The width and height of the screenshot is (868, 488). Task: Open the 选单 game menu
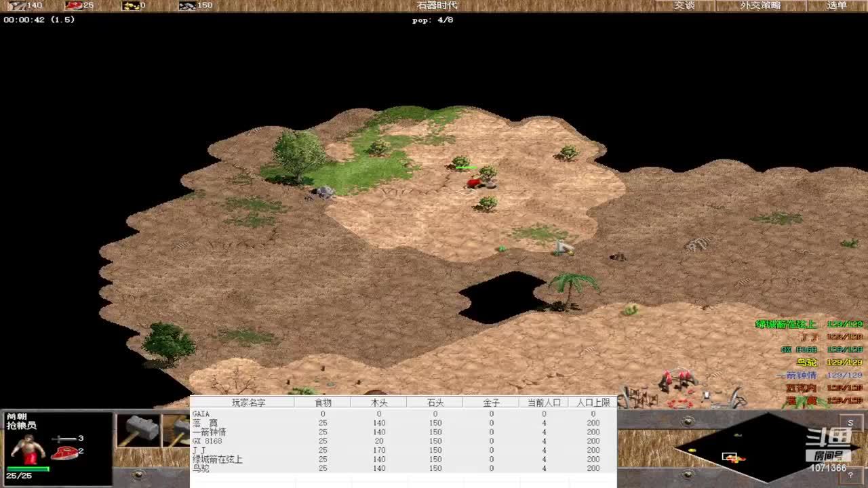pos(837,5)
